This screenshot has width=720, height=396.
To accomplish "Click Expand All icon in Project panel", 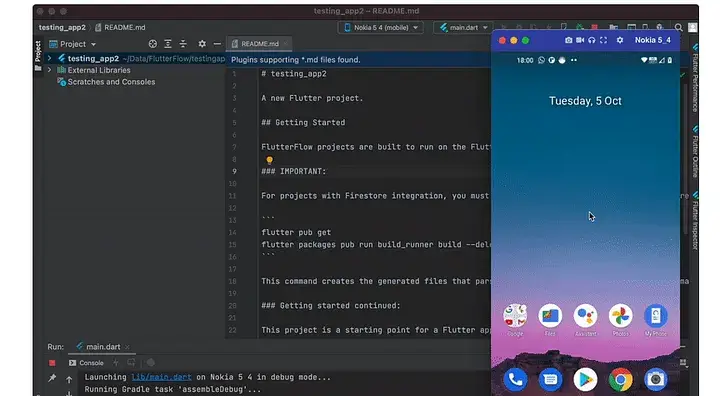I will click(x=168, y=44).
